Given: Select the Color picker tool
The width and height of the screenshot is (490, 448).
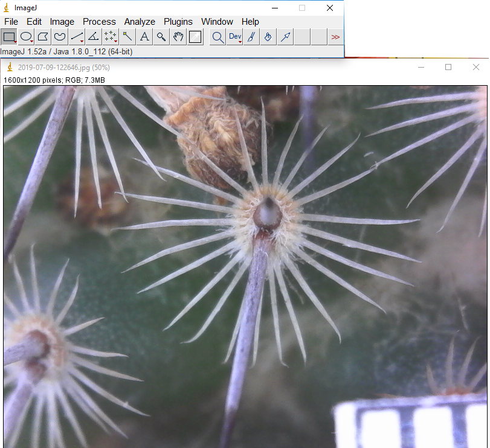Looking at the screenshot, I should [x=195, y=37].
